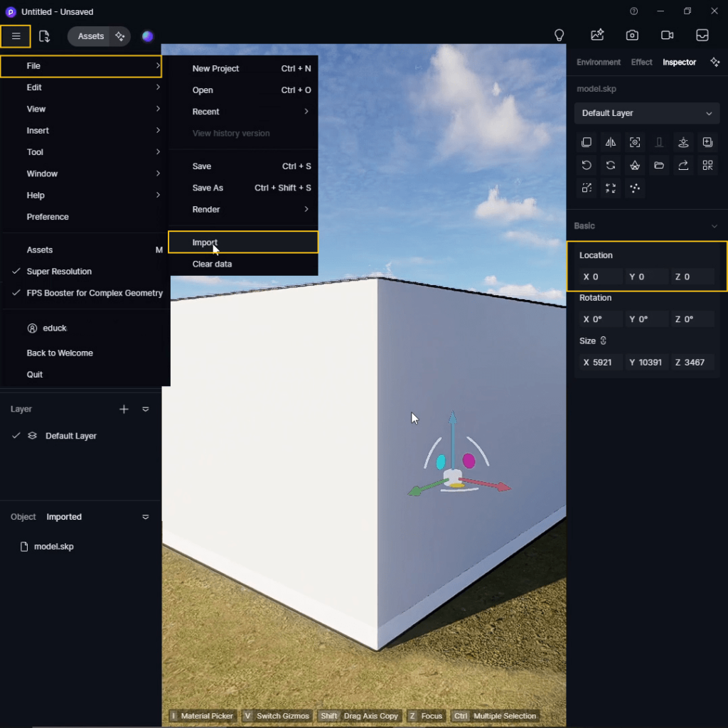This screenshot has height=728, width=728.
Task: Collapse the Basic section
Action: click(714, 226)
